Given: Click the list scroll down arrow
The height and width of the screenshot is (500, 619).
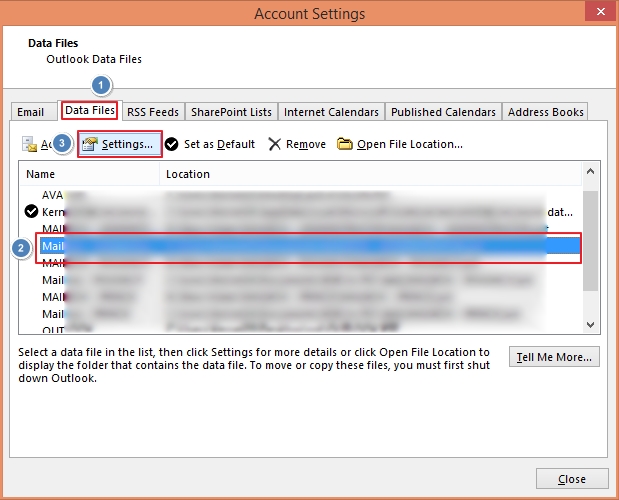Looking at the screenshot, I should point(591,324).
